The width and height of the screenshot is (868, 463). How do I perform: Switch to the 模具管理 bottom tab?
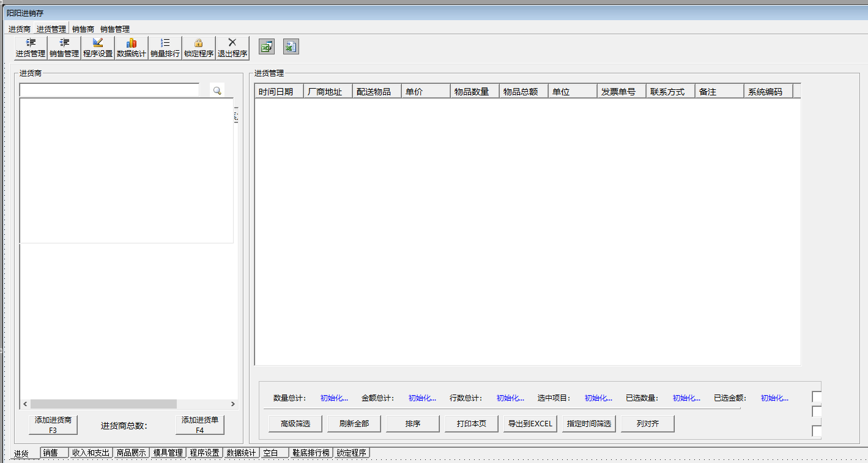pyautogui.click(x=168, y=453)
